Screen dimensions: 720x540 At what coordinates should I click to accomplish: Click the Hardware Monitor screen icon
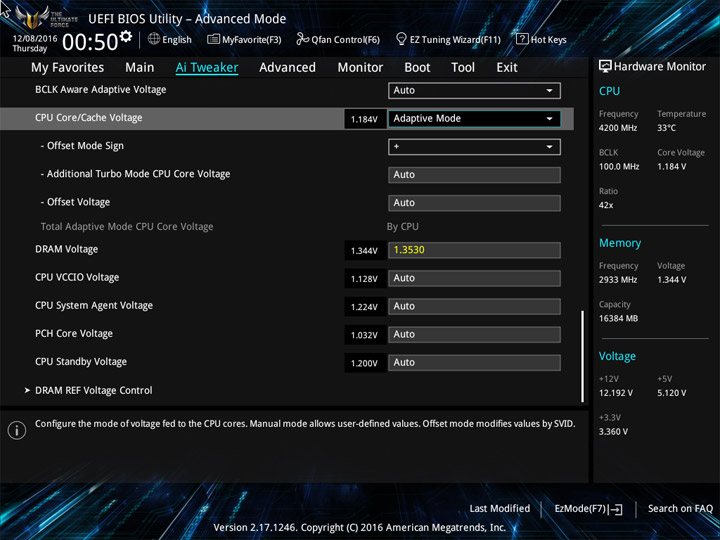(x=605, y=66)
